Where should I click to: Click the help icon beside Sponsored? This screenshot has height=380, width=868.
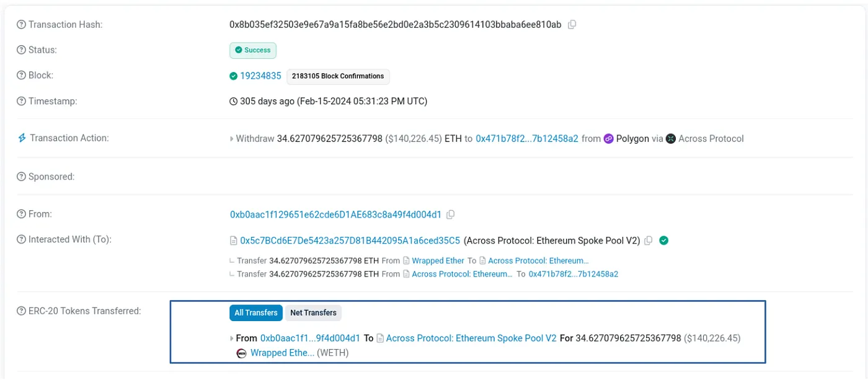[x=21, y=176]
